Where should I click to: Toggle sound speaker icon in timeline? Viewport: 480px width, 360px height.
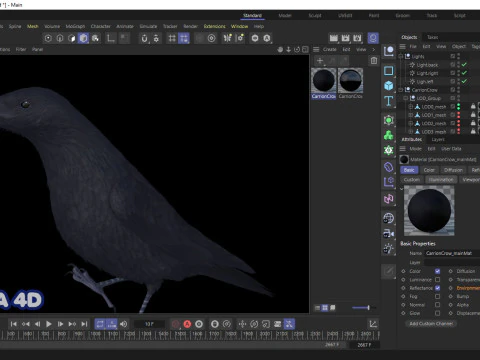tap(124, 324)
